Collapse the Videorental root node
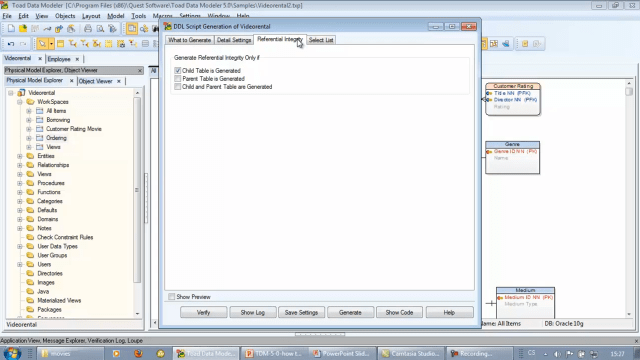This screenshot has width=640, height=360. pyautogui.click(x=11, y=93)
